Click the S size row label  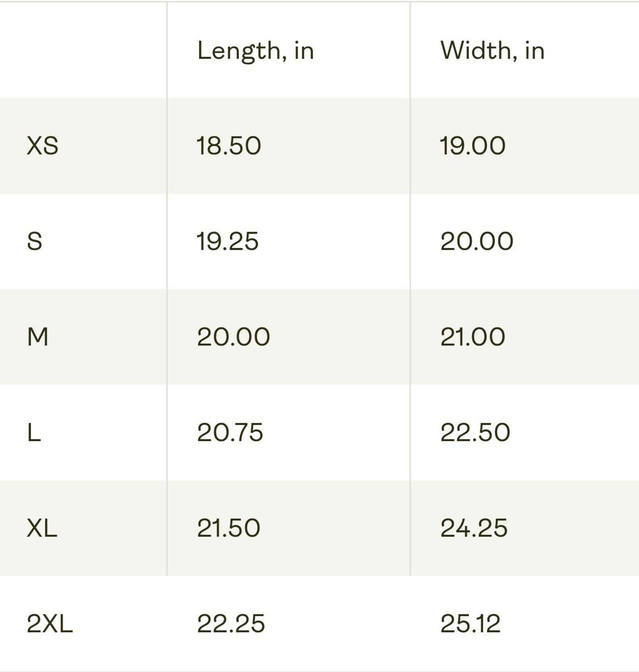(x=35, y=241)
